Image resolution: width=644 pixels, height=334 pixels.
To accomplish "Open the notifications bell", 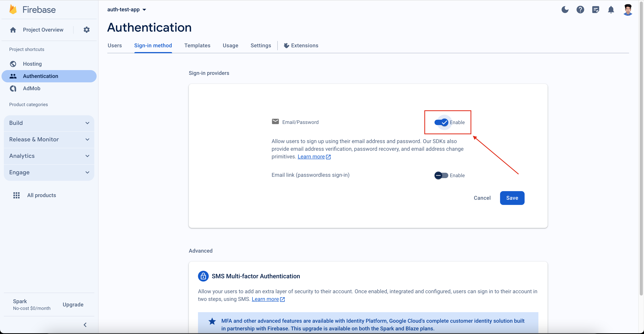I will [611, 10].
